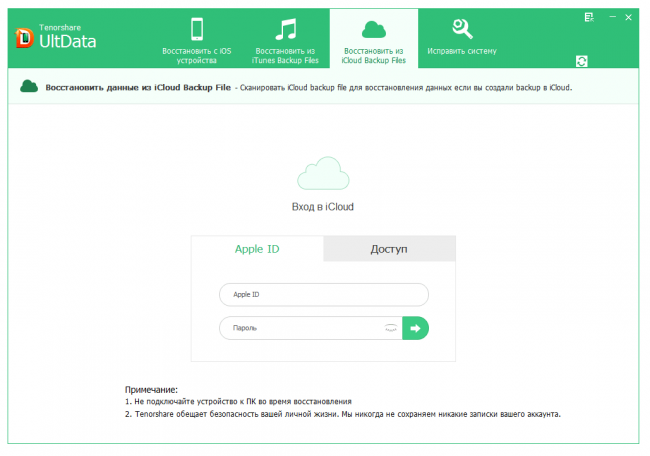Select Восстановить из iTunes Backup Files

[x=286, y=55]
